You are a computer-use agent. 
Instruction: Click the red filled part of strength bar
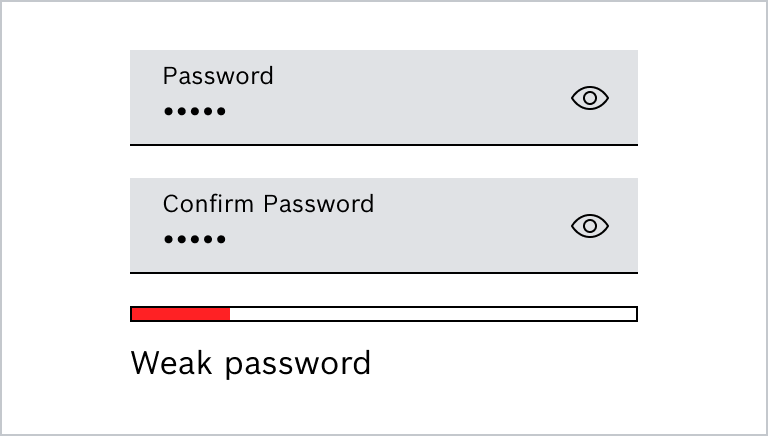[x=181, y=314]
